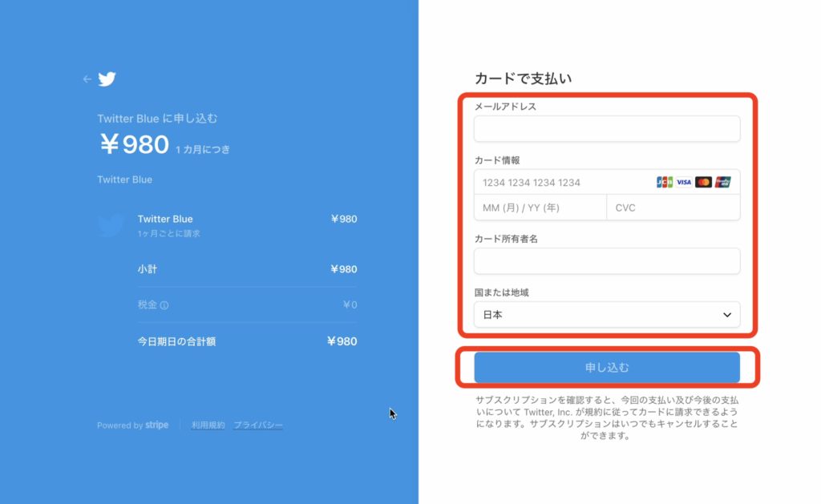Click the ¥0 tax amount
Screen dimensions: 821x504
(x=350, y=304)
